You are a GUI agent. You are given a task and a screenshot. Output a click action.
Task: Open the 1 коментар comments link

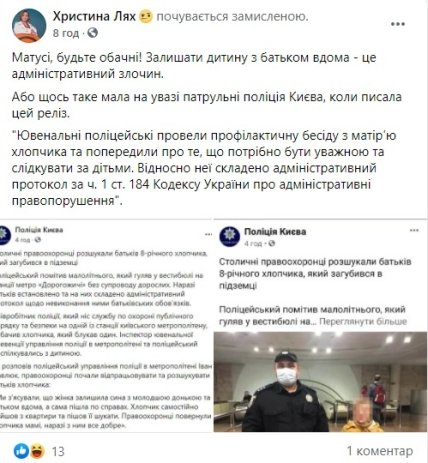[x=380, y=451]
